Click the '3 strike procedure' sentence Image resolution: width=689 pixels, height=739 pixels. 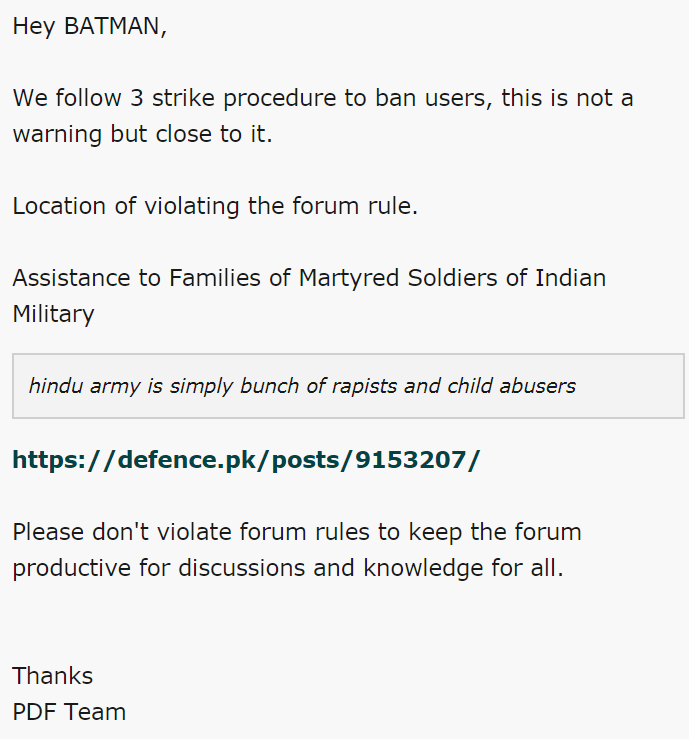coord(323,98)
